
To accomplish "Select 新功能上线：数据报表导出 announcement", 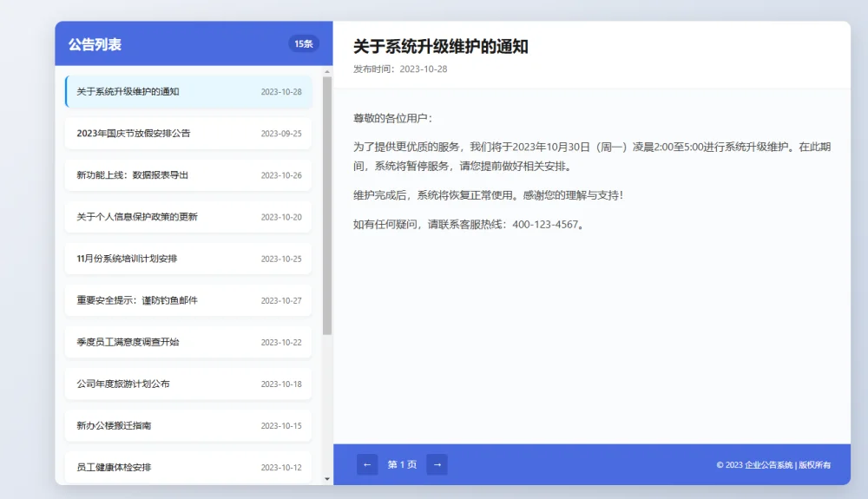I will pos(188,175).
